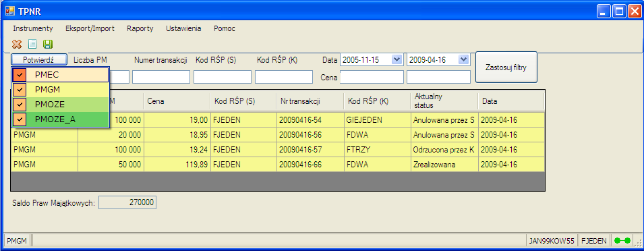Uncheck the PMOZE instrument filter
The height and width of the screenshot is (251, 644).
click(20, 105)
